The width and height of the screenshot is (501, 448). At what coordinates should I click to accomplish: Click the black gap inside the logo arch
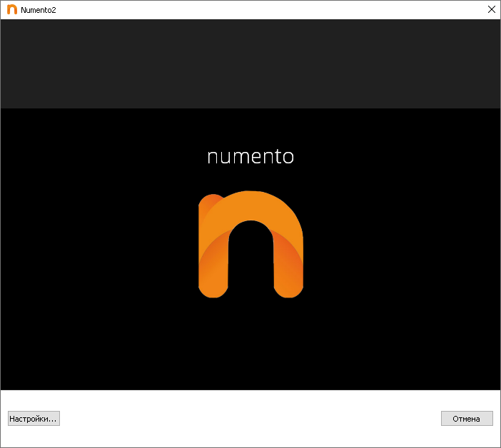pyautogui.click(x=250, y=264)
